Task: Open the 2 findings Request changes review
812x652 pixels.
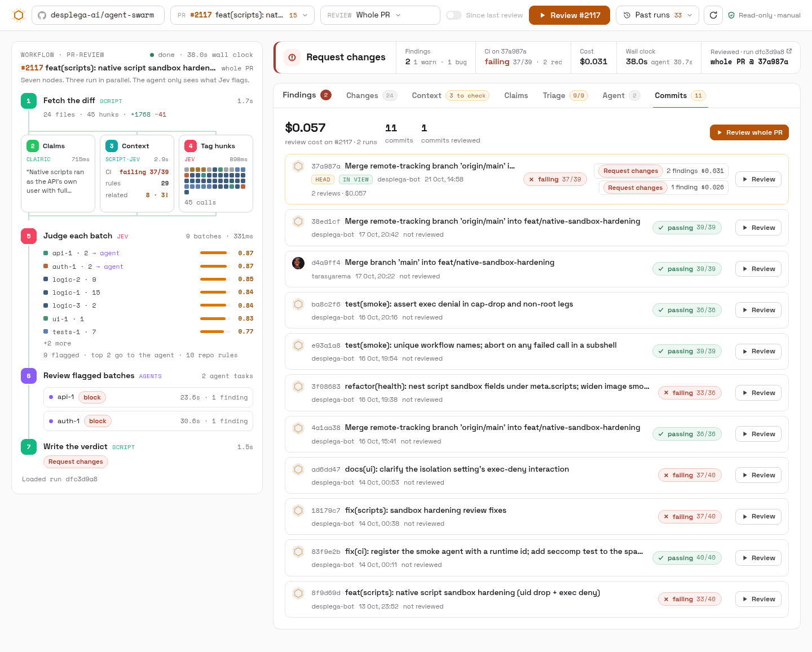Action: [661, 171]
